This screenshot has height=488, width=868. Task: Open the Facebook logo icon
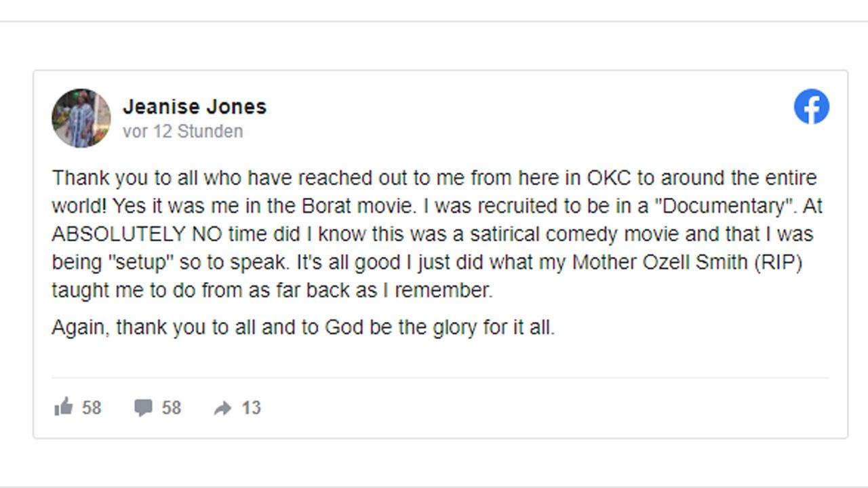(x=812, y=107)
